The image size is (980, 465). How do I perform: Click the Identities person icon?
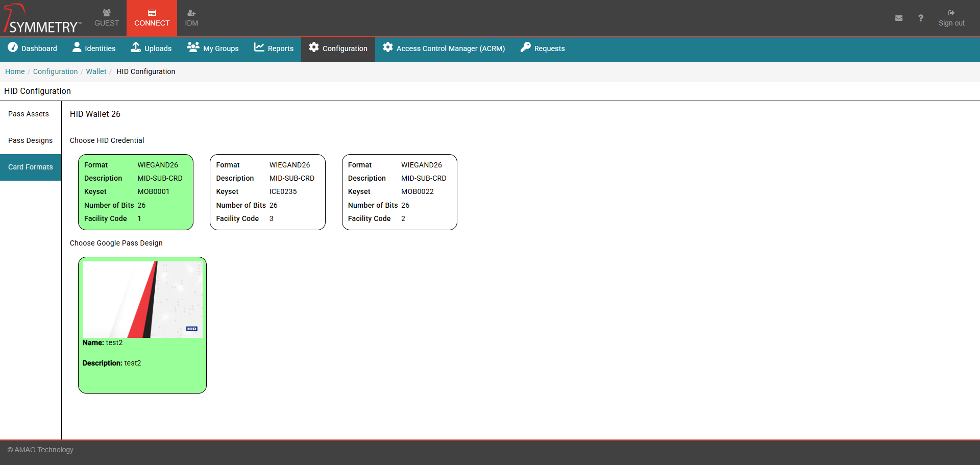click(x=77, y=47)
